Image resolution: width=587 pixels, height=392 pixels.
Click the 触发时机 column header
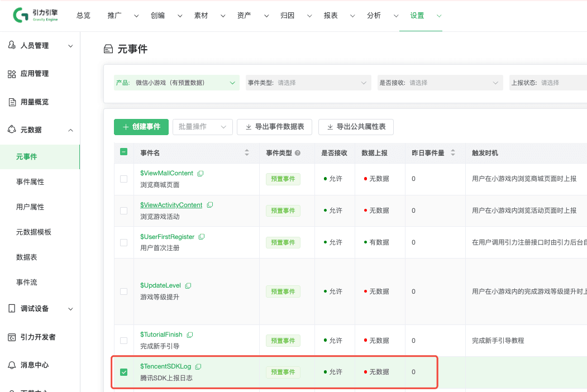(x=485, y=153)
